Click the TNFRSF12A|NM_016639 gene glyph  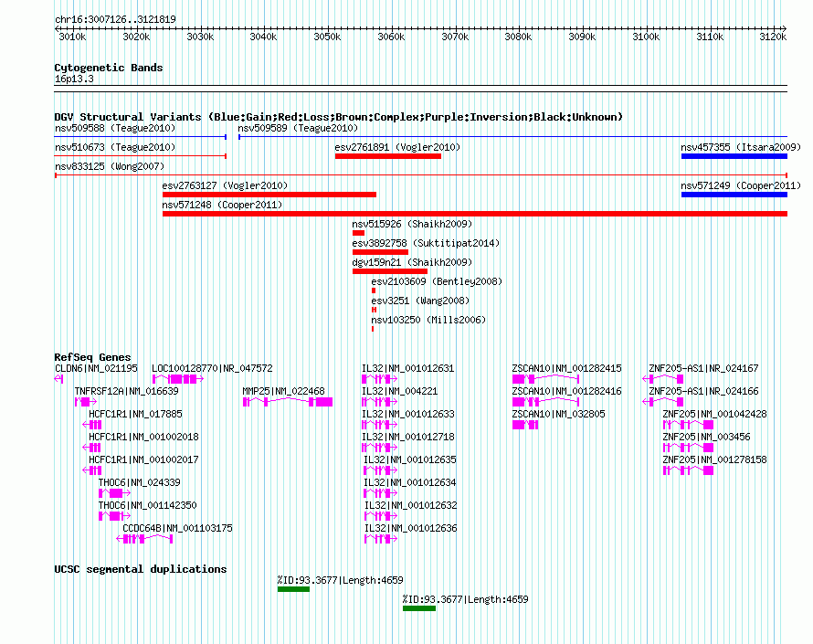pyautogui.click(x=86, y=402)
